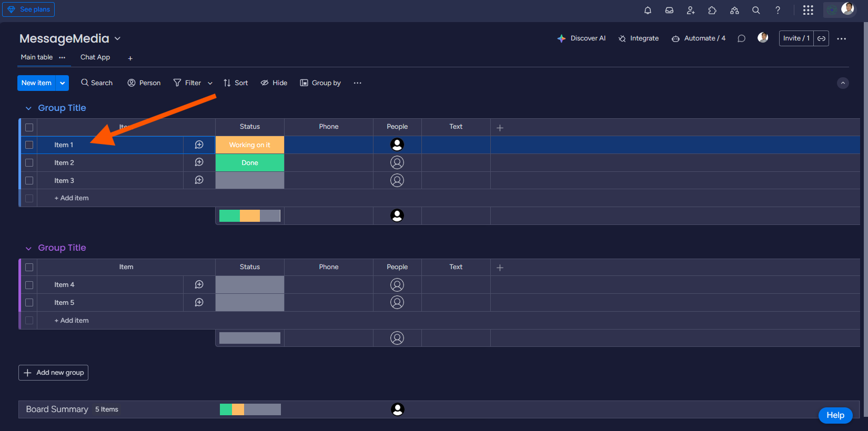Open Automate / 4 automations
868x431 pixels.
pyautogui.click(x=699, y=38)
